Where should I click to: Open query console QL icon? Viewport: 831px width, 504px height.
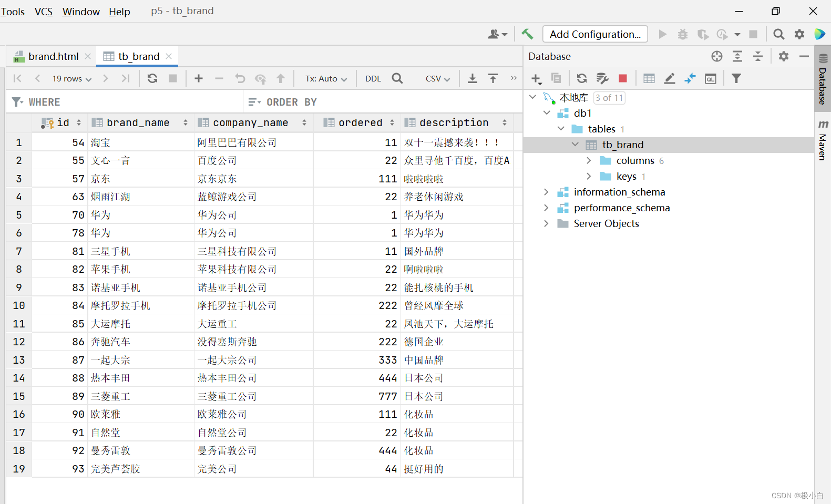(x=711, y=78)
